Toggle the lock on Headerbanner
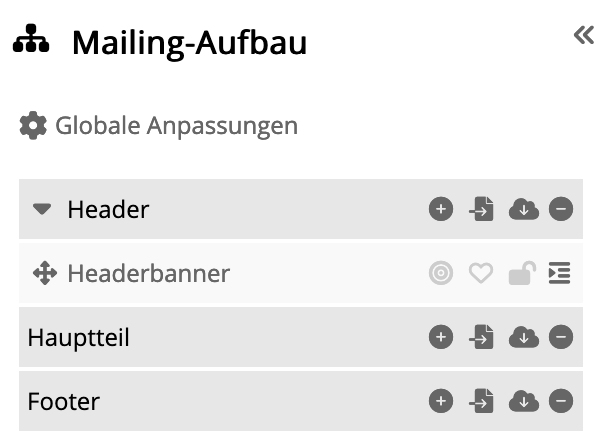Image resolution: width=602 pixels, height=440 pixels. (522, 273)
